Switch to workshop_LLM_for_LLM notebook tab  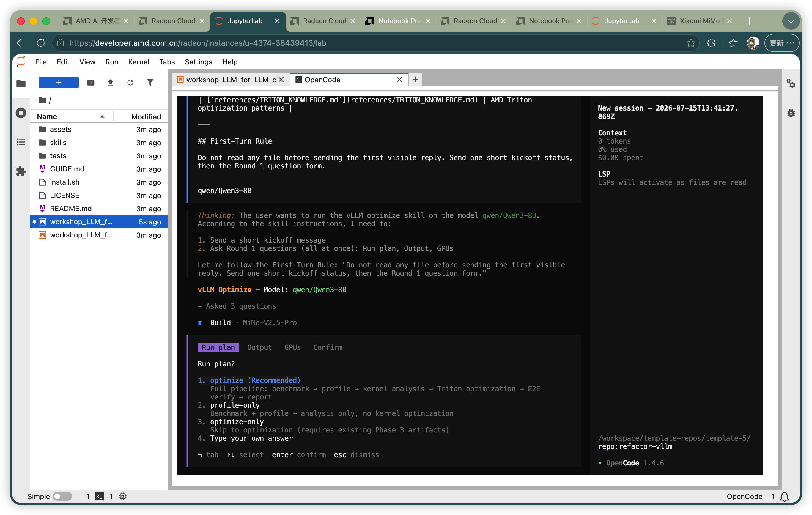tap(231, 80)
